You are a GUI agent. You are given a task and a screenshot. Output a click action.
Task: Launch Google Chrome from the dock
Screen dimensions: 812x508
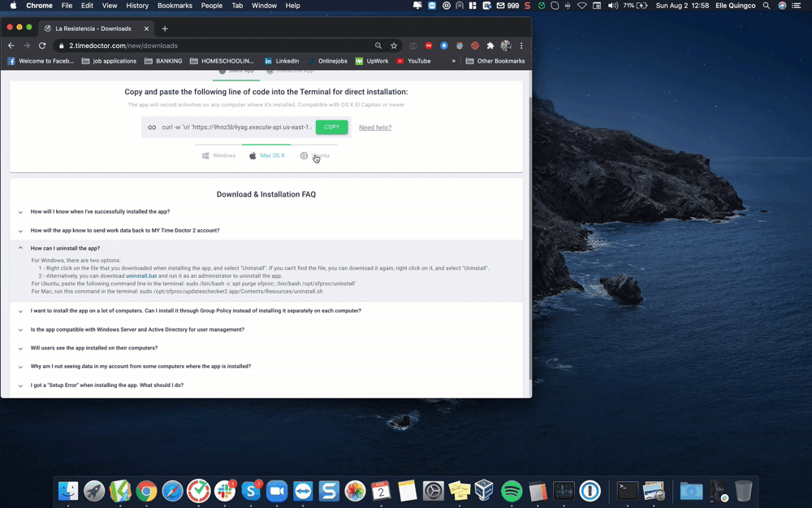tap(146, 490)
